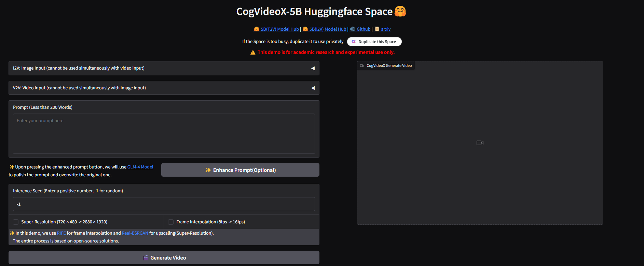Click the hugging face emoji beside the title

(400, 11)
